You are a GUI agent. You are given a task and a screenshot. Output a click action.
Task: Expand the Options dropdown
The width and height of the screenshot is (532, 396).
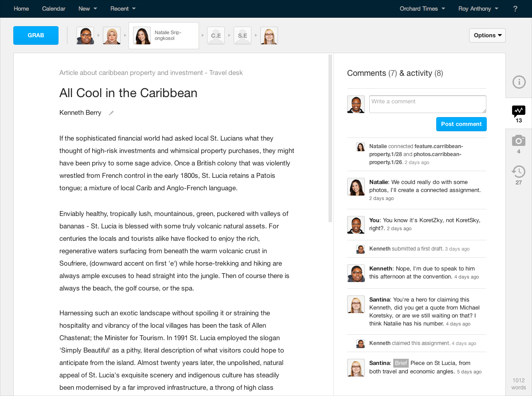[487, 35]
